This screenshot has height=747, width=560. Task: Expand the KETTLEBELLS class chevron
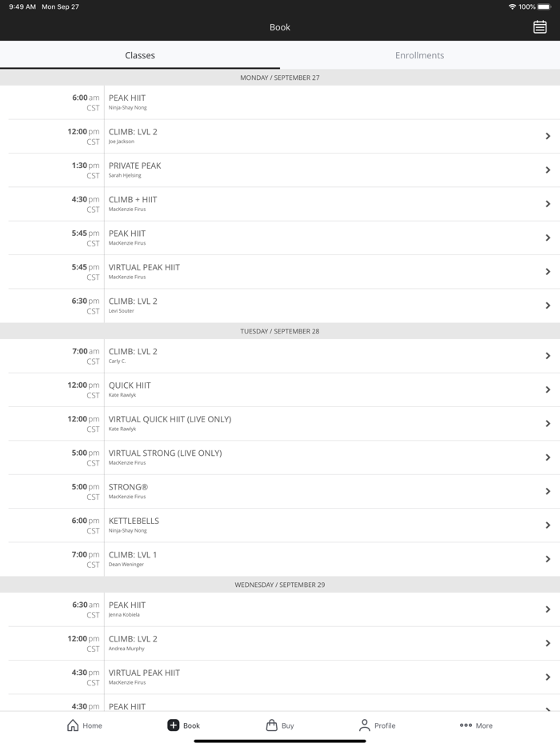(x=548, y=525)
